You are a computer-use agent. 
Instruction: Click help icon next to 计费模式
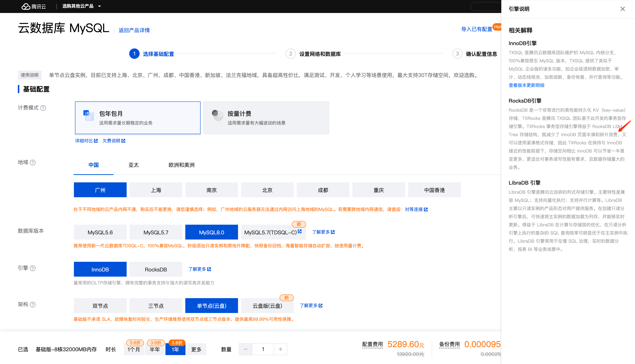pyautogui.click(x=43, y=108)
